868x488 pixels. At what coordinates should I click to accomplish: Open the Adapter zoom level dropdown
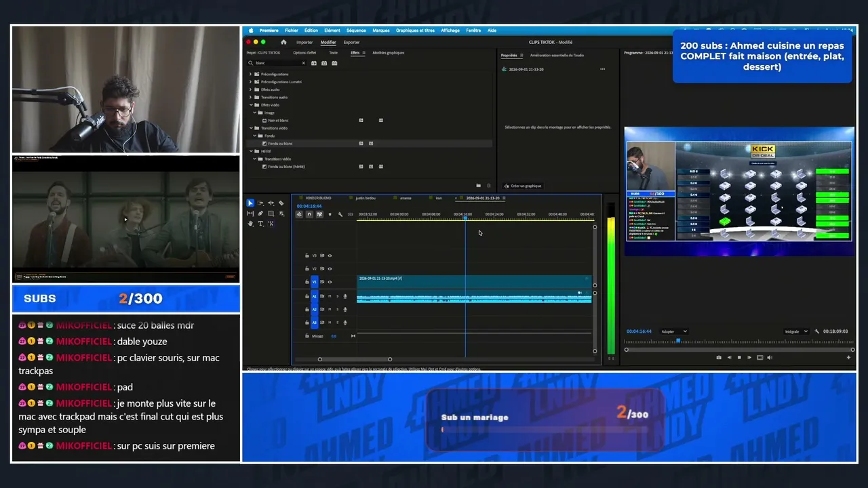673,331
